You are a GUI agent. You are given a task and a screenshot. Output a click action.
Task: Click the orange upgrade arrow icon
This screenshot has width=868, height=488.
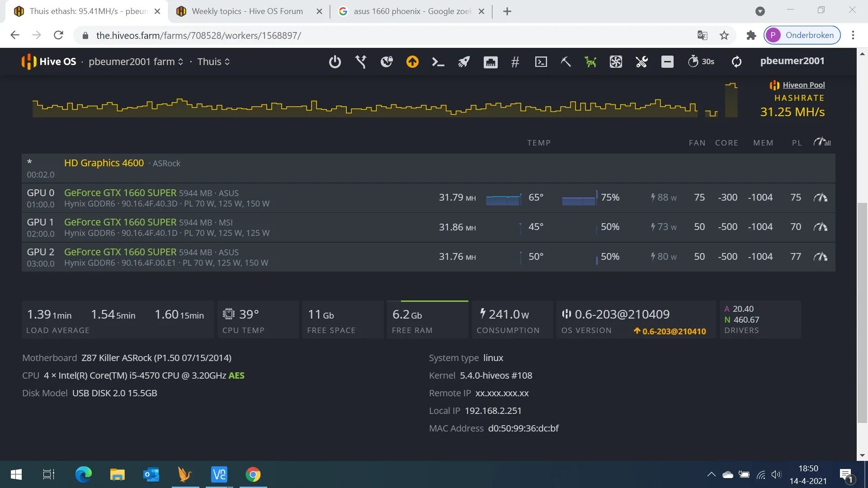412,61
